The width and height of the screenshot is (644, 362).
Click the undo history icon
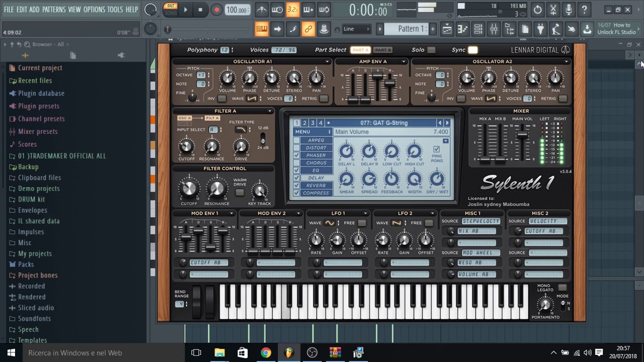538,10
